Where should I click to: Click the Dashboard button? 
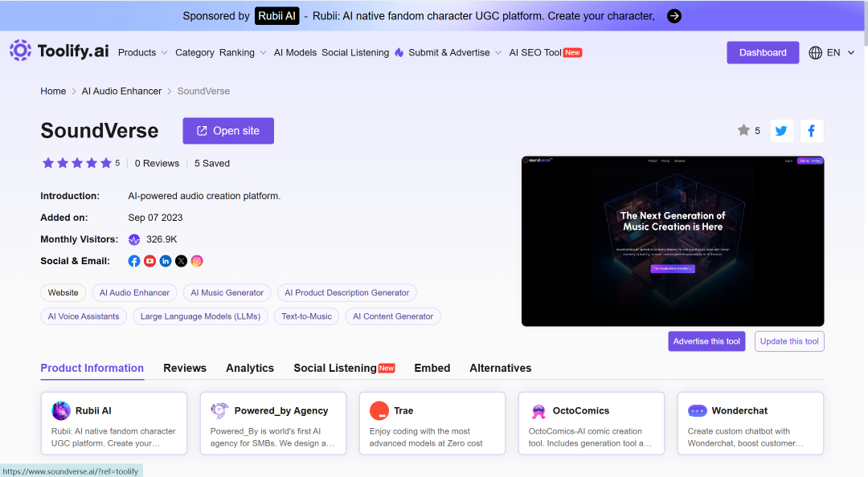763,52
